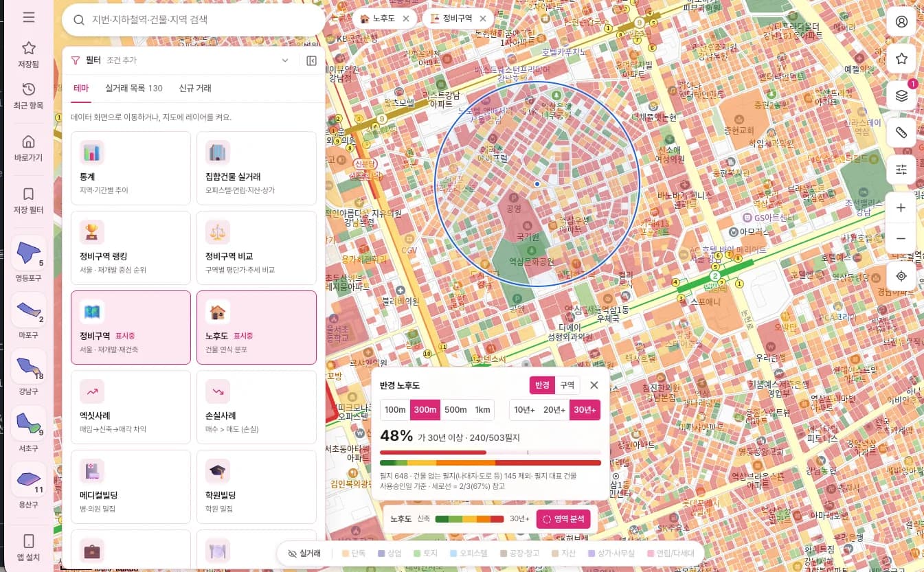Set the radius to 100m
Screen dimensions: 924x572
(395, 410)
